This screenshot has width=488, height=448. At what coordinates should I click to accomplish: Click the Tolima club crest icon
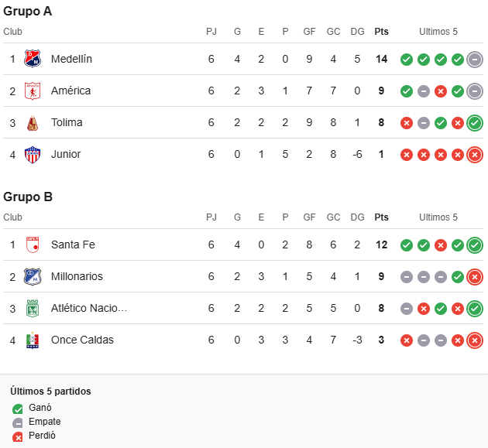pos(32,122)
